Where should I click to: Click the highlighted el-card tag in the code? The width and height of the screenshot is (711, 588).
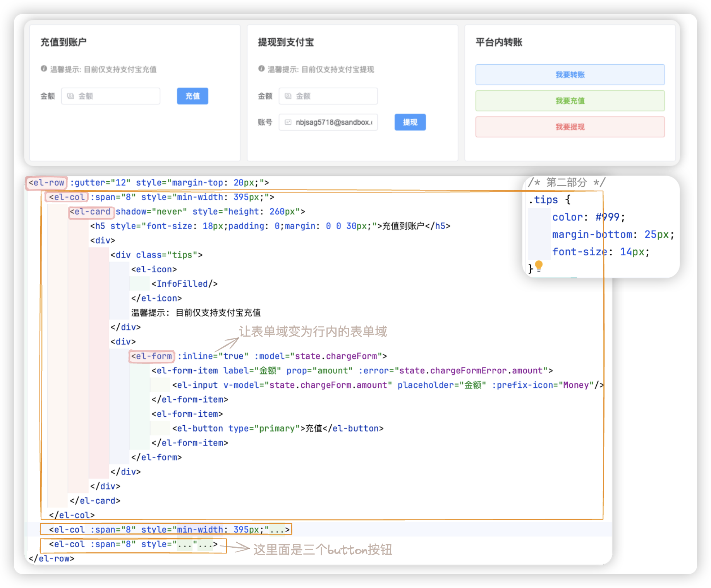point(90,212)
